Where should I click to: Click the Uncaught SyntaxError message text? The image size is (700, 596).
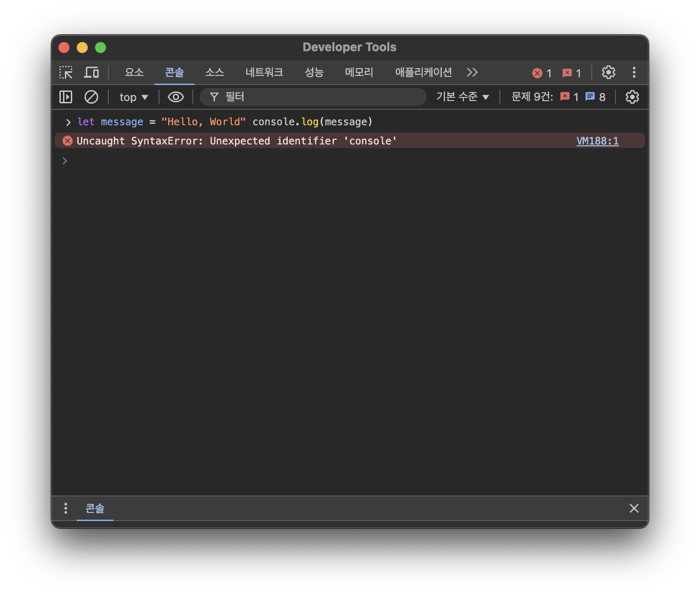tap(237, 141)
